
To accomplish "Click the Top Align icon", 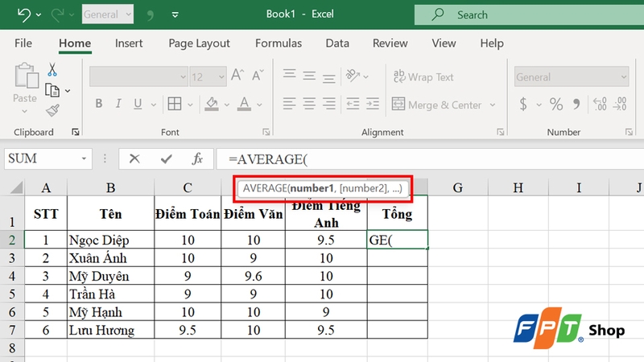I will click(x=290, y=75).
